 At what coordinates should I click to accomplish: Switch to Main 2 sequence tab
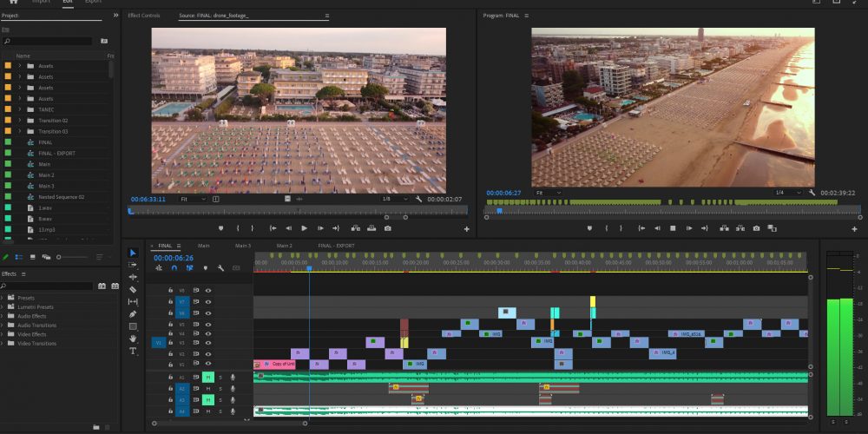coord(284,246)
